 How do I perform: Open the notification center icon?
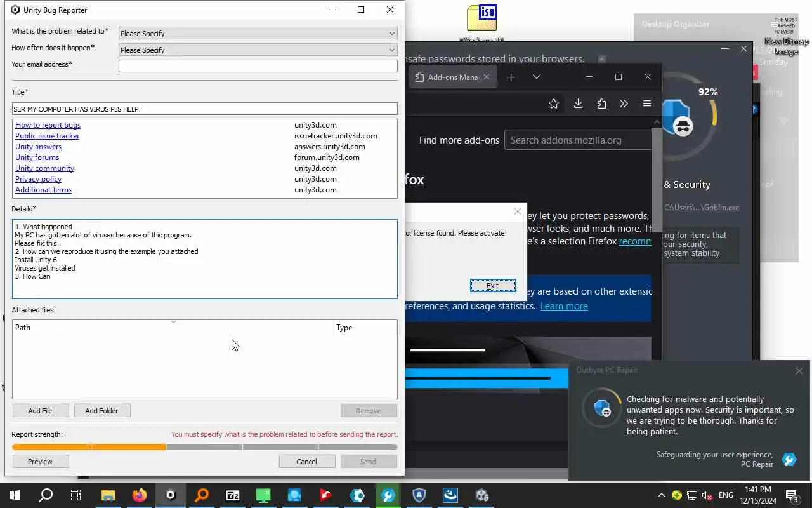(x=792, y=495)
